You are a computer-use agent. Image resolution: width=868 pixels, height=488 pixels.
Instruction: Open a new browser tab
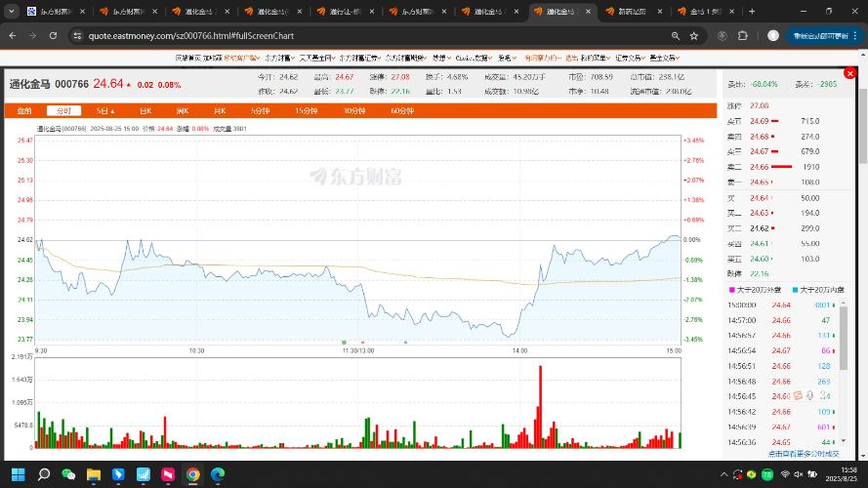[752, 11]
